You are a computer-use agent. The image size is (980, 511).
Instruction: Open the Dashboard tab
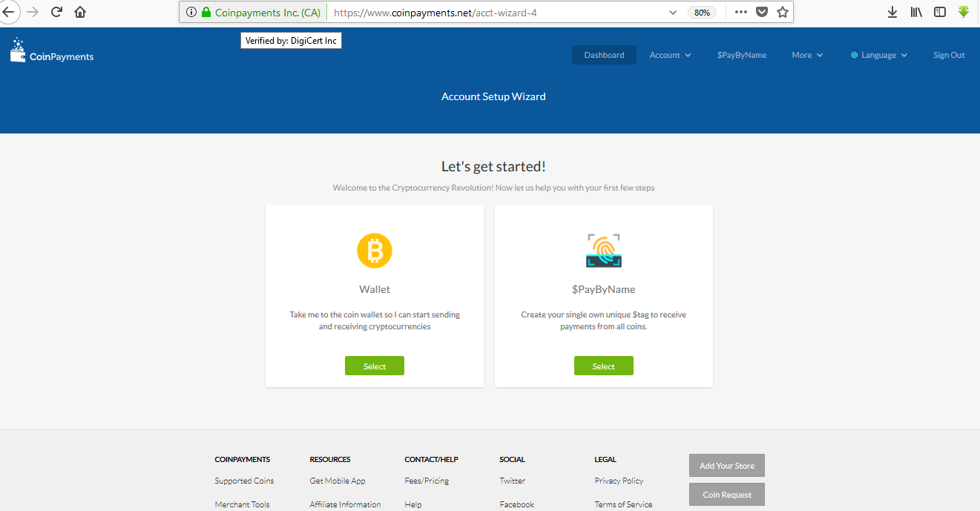[x=604, y=55]
